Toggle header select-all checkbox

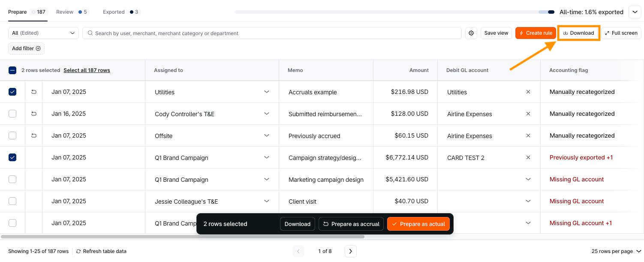click(12, 70)
